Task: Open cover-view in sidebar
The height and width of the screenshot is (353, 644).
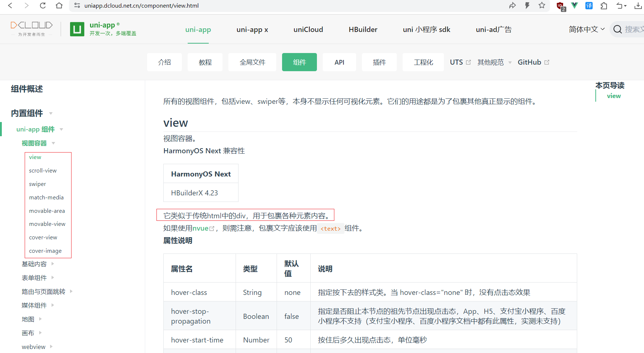Action: (43, 238)
